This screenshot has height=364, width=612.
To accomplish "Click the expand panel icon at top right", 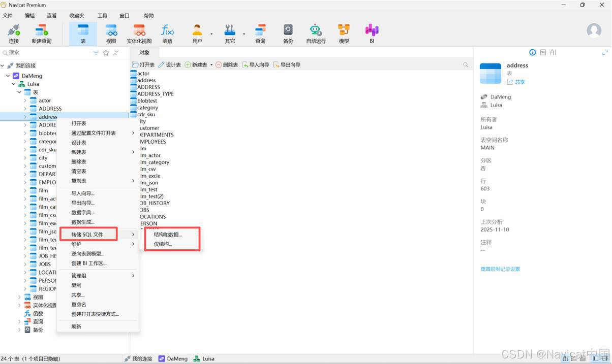I will point(605,52).
